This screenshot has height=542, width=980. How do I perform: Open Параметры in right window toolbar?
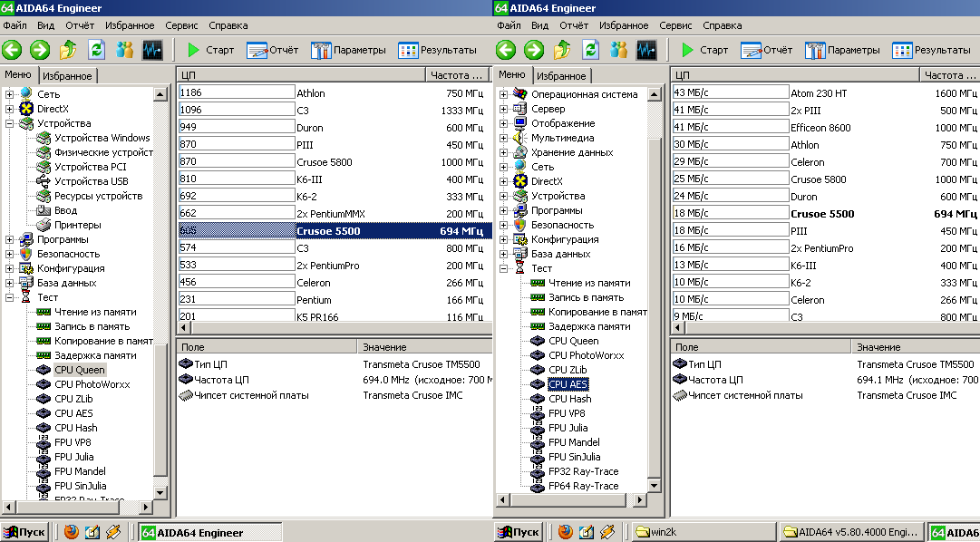(x=842, y=50)
